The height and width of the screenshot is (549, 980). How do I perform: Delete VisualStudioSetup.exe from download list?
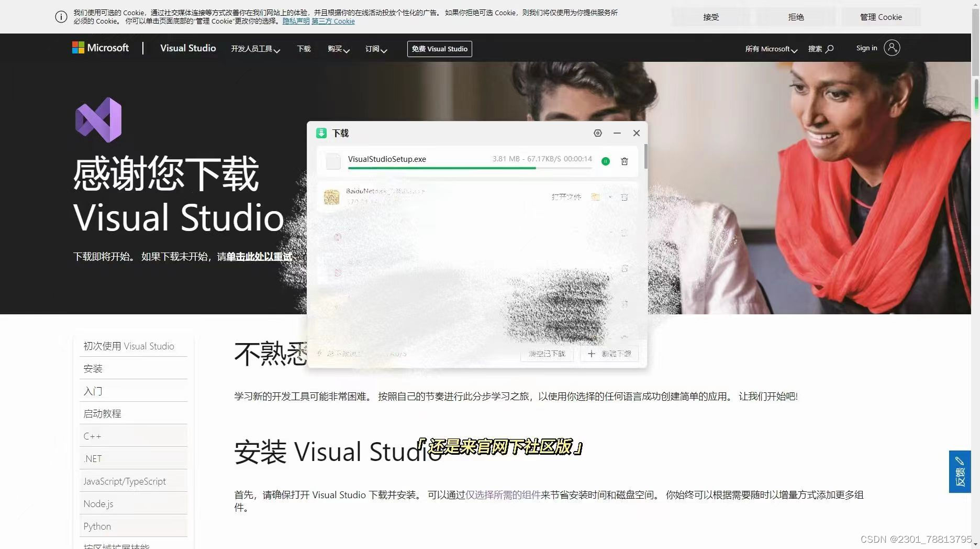pyautogui.click(x=624, y=161)
